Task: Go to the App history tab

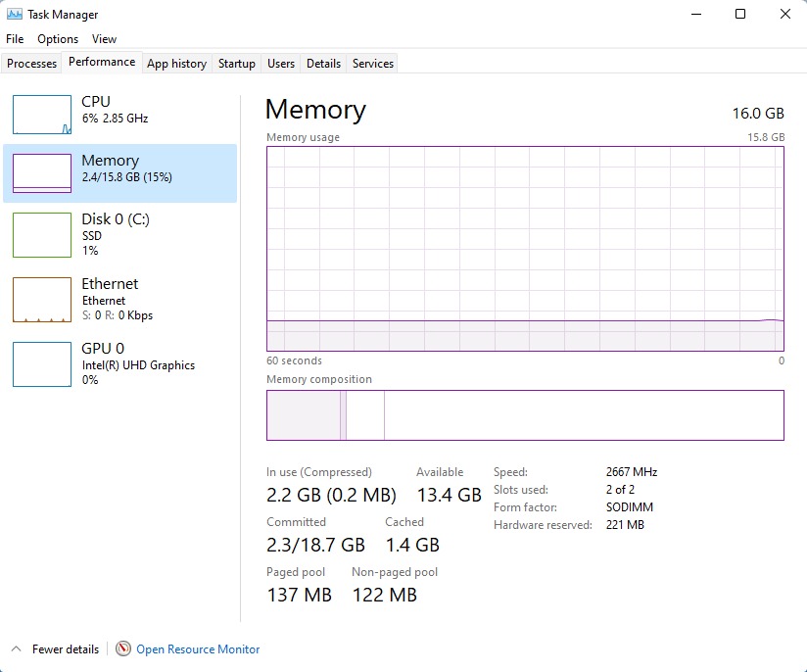Action: click(176, 64)
